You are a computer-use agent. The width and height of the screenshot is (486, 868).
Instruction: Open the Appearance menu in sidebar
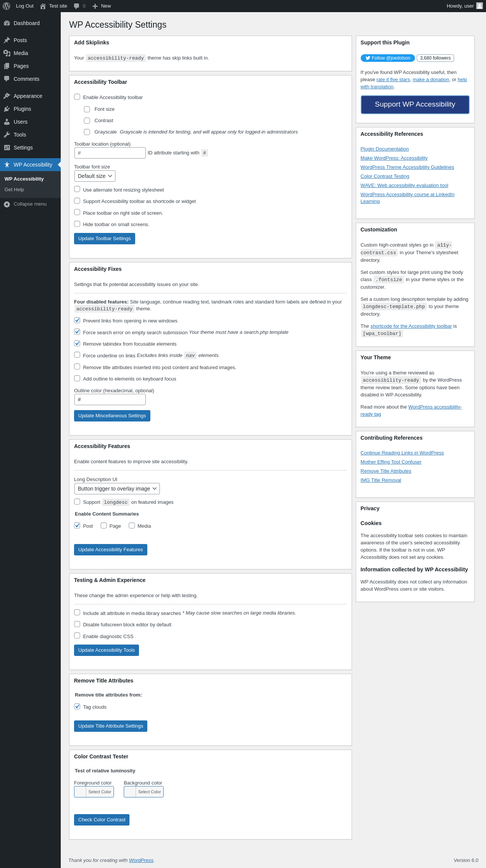pos(28,96)
